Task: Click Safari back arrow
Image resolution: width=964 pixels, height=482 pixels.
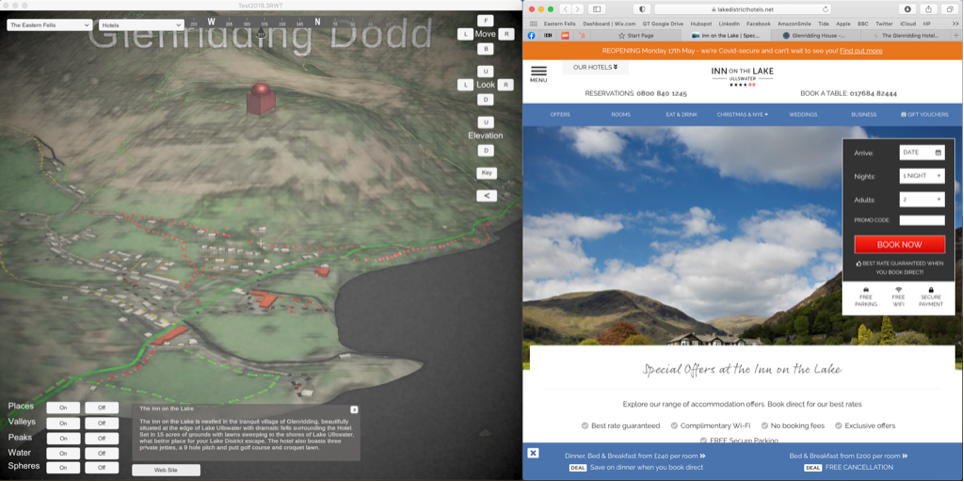Action: 565,9
